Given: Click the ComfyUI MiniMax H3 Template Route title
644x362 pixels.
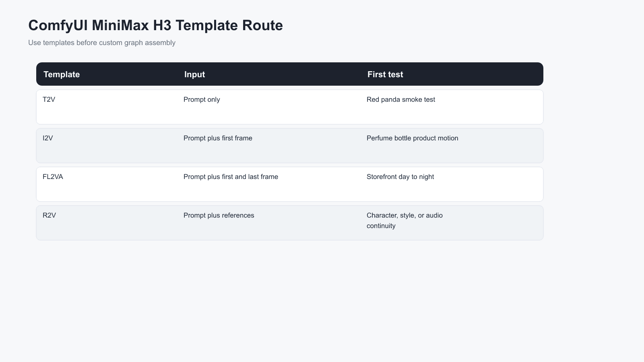Looking at the screenshot, I should coord(155,25).
